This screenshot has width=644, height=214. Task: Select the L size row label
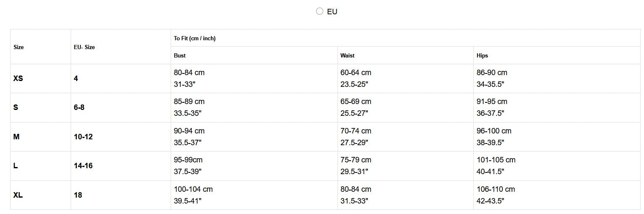(x=16, y=166)
